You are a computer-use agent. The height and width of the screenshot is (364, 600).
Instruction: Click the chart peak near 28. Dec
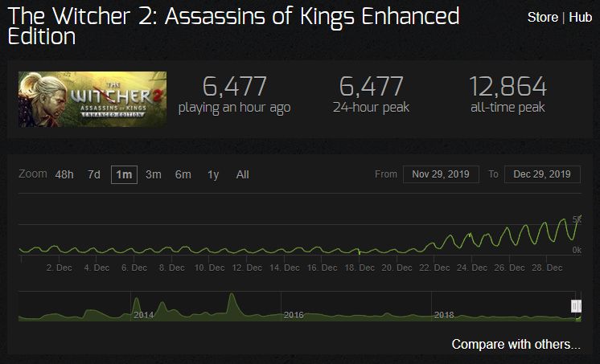coord(563,220)
